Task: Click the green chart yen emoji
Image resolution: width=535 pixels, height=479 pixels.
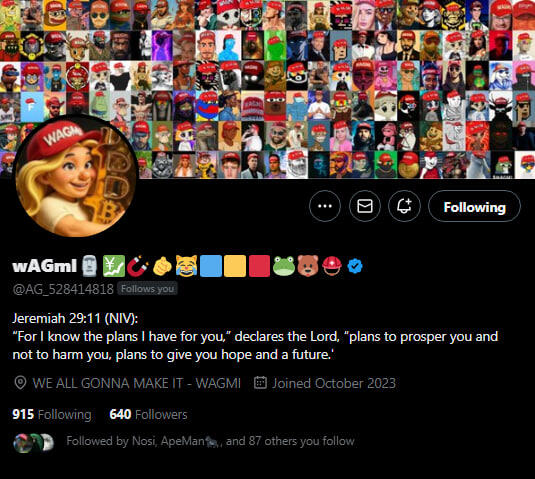Action: [114, 266]
